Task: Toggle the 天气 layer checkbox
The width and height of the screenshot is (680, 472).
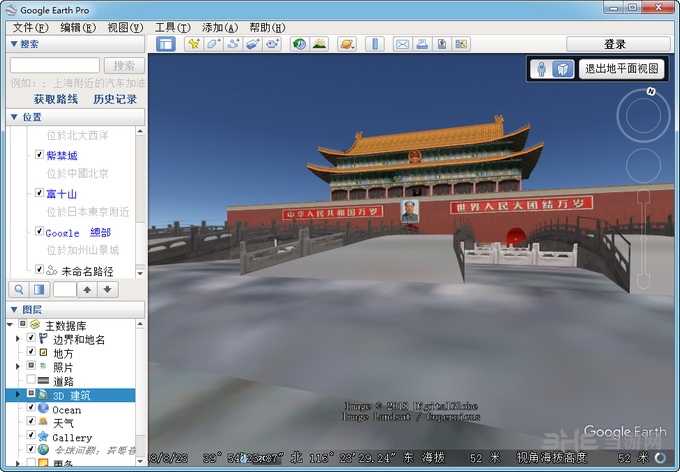Action: (x=31, y=421)
